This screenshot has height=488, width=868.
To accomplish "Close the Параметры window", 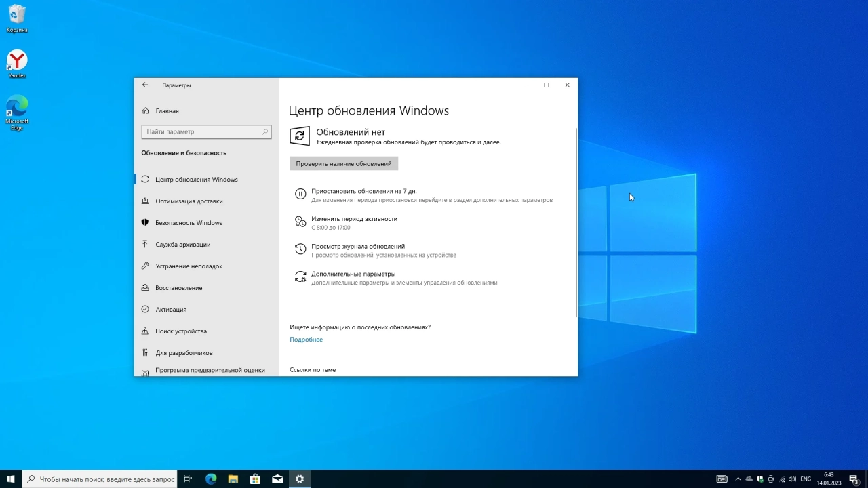I will pos(567,85).
